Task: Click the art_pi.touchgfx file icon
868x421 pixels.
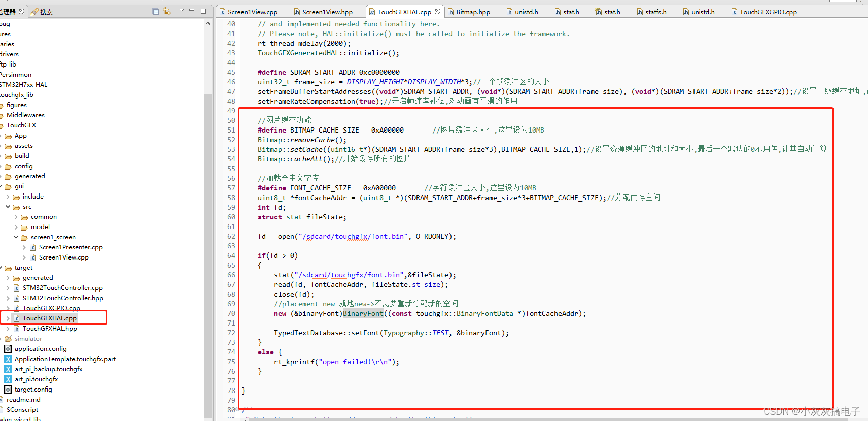Action: point(8,379)
